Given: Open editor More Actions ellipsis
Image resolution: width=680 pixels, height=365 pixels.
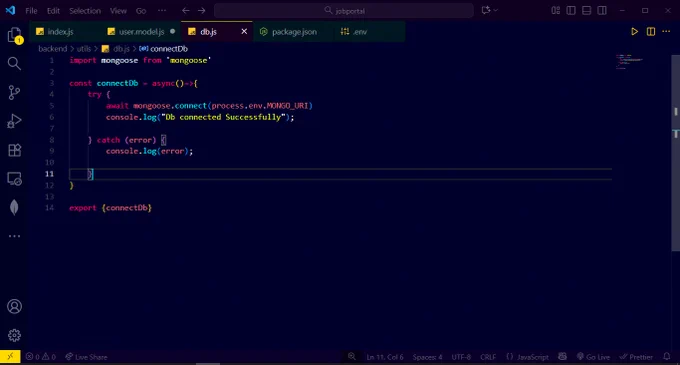Looking at the screenshot, I should [666, 32].
